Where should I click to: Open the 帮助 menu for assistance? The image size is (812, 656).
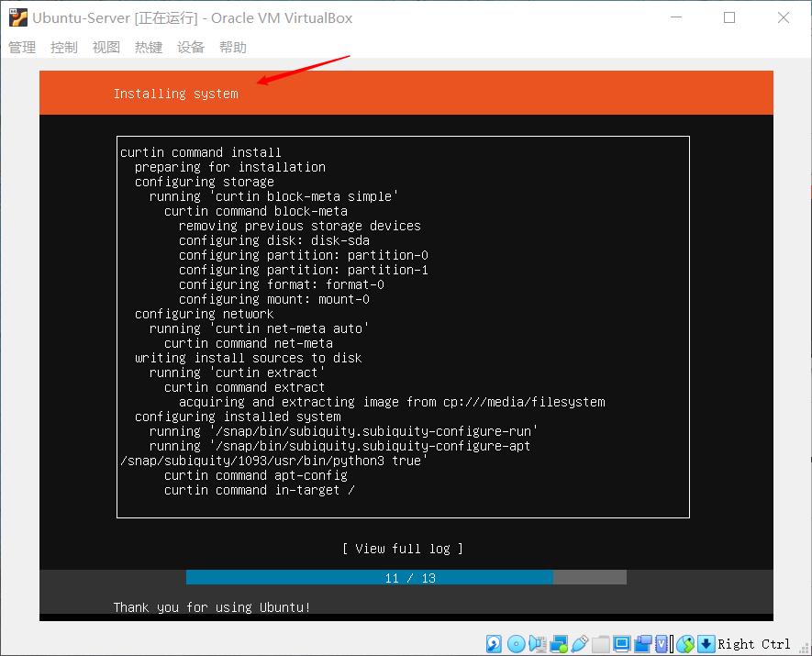tap(233, 47)
